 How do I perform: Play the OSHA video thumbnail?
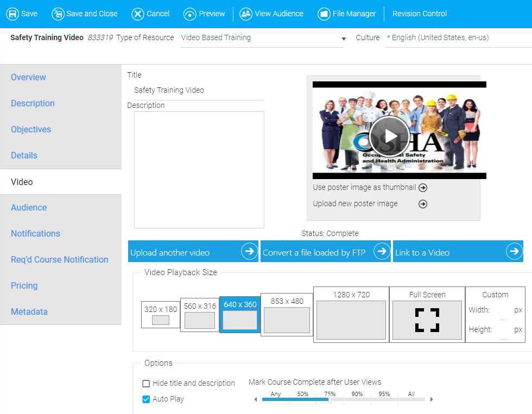tap(389, 136)
